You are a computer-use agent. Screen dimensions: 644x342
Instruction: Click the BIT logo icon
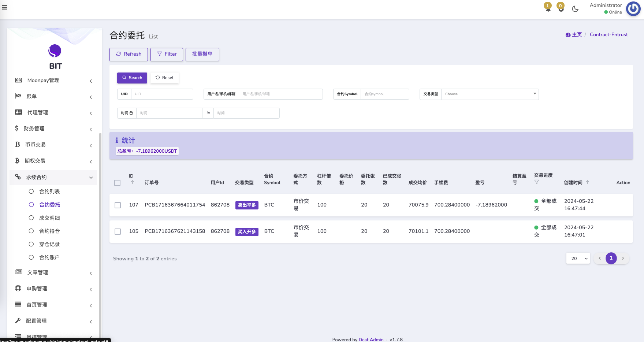[55, 51]
